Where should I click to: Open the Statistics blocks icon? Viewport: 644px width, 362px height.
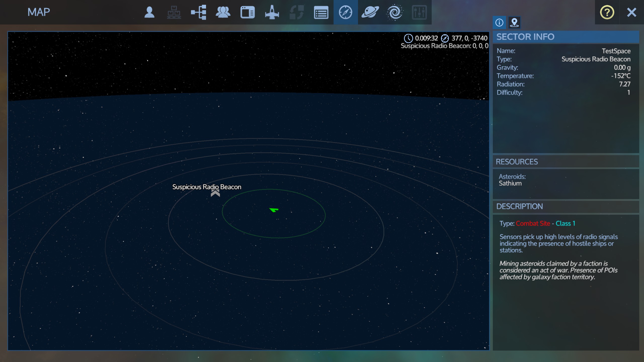174,12
